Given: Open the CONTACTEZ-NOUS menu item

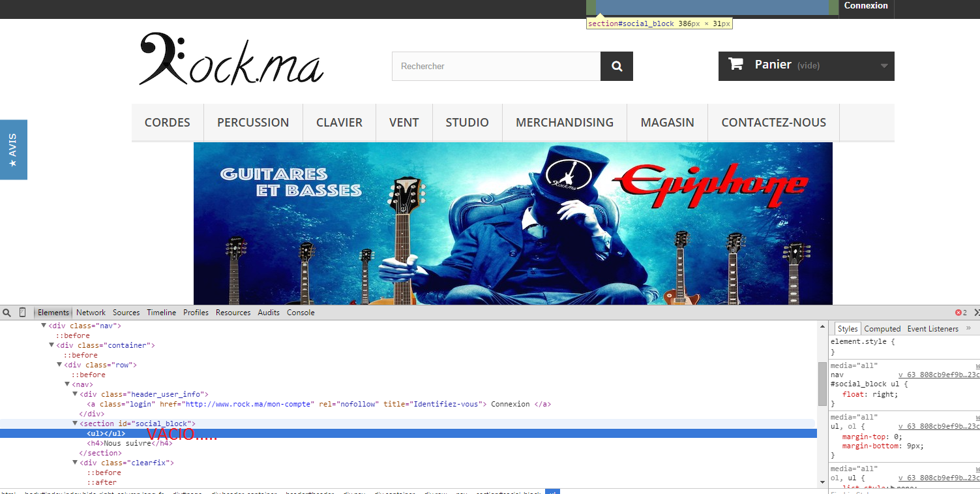Looking at the screenshot, I should [x=774, y=123].
